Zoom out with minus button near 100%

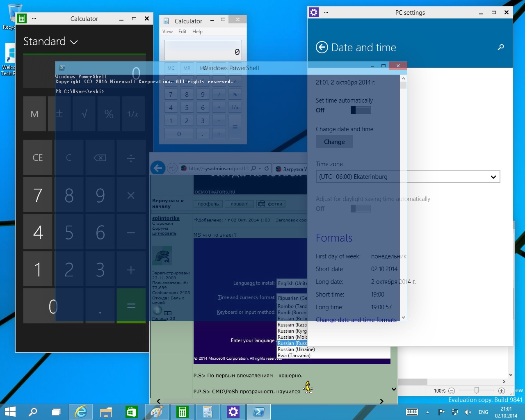coord(452,391)
